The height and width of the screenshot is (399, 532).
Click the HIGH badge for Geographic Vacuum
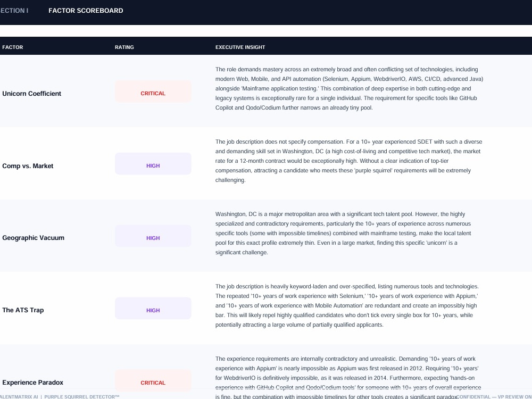[153, 236]
